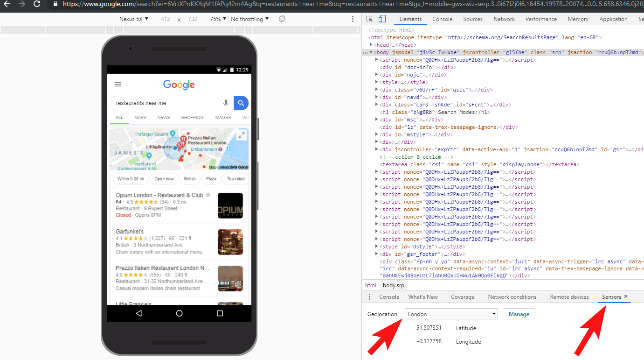
Task: Click the Google logo
Action: (179, 85)
